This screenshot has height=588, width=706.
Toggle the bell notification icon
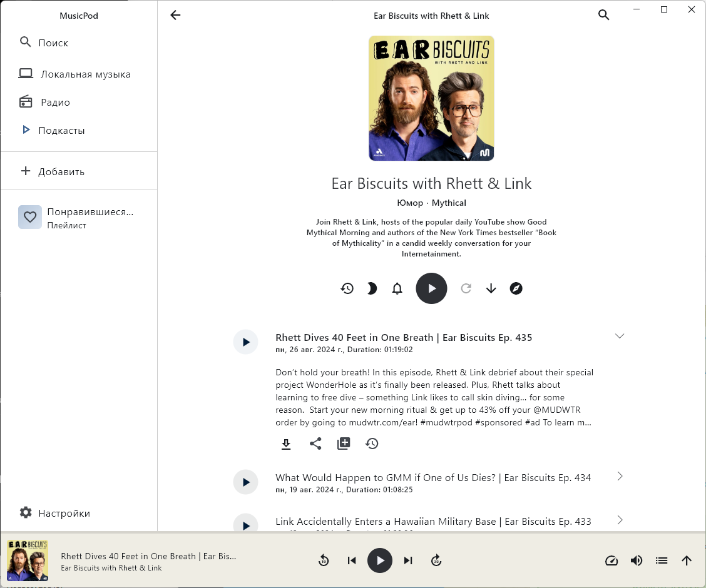coord(397,288)
